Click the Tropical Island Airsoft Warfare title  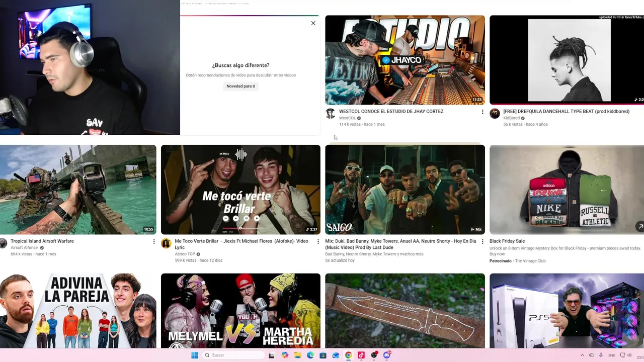pos(42,241)
